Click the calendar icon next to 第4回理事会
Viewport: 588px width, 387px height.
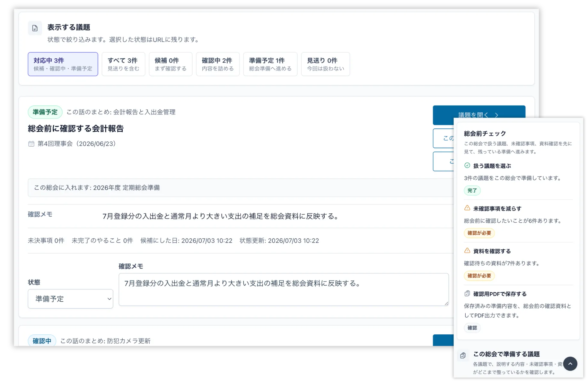pyautogui.click(x=31, y=144)
